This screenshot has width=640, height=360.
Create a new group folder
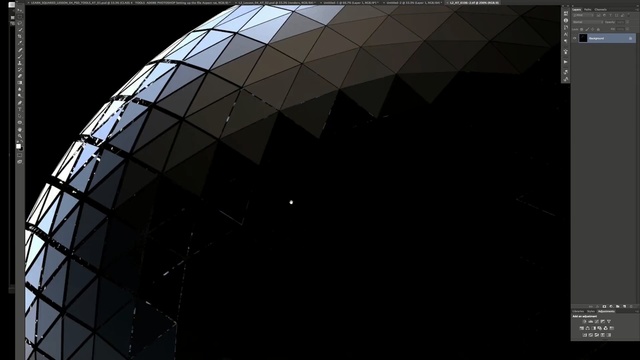618,307
